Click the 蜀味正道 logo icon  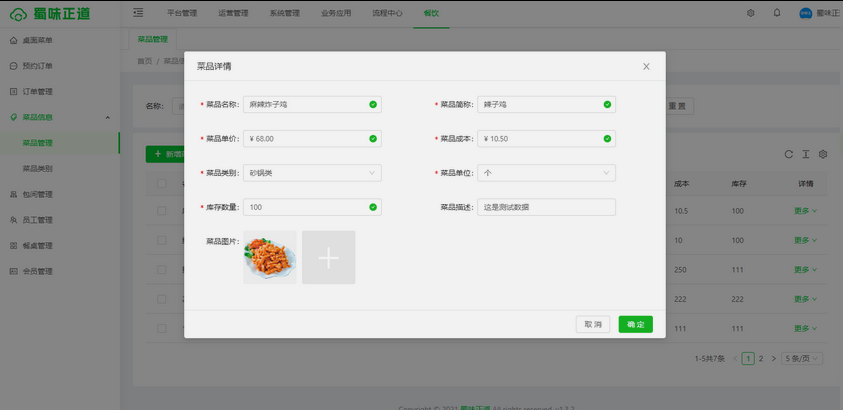18,14
